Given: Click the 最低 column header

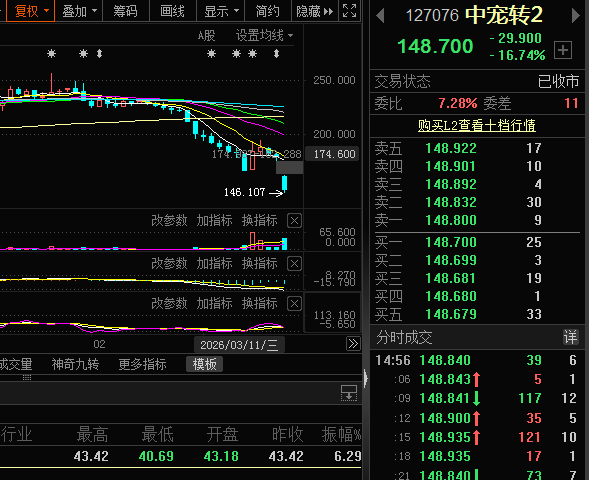Looking at the screenshot, I should coord(157,435).
